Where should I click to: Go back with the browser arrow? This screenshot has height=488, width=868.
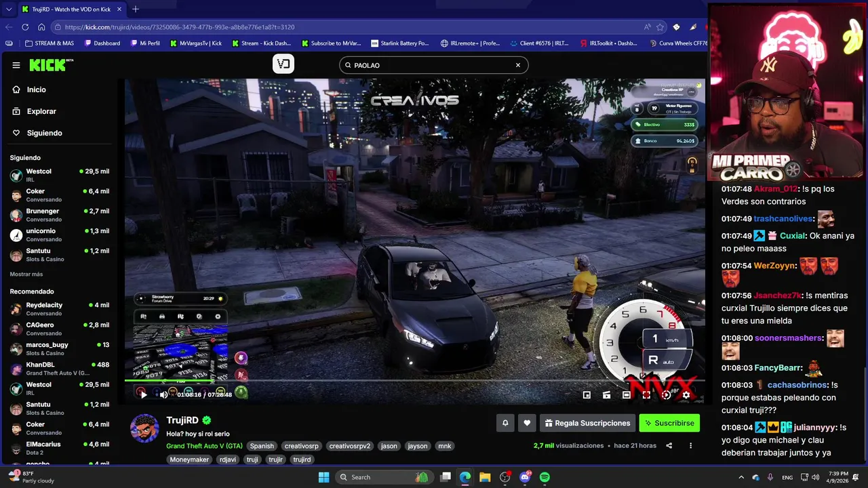tap(9, 27)
